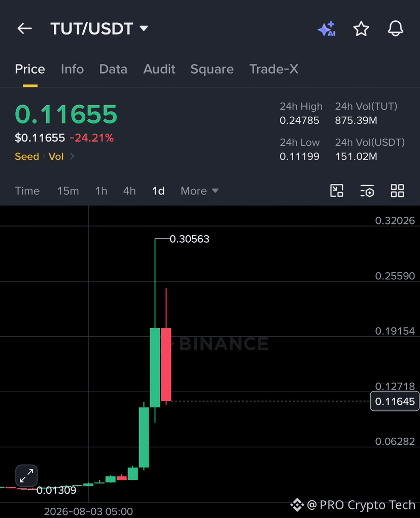Tap the Vol tag
The image size is (420, 518).
tap(56, 156)
